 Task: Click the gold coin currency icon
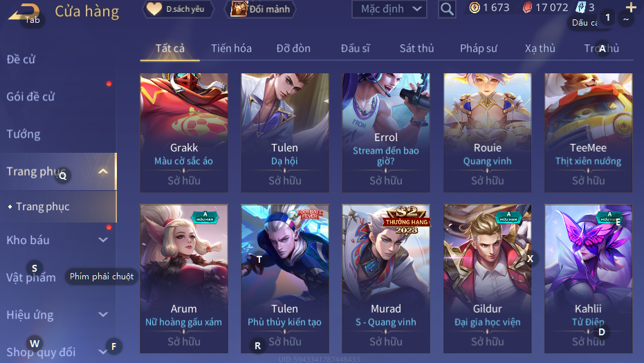point(475,8)
